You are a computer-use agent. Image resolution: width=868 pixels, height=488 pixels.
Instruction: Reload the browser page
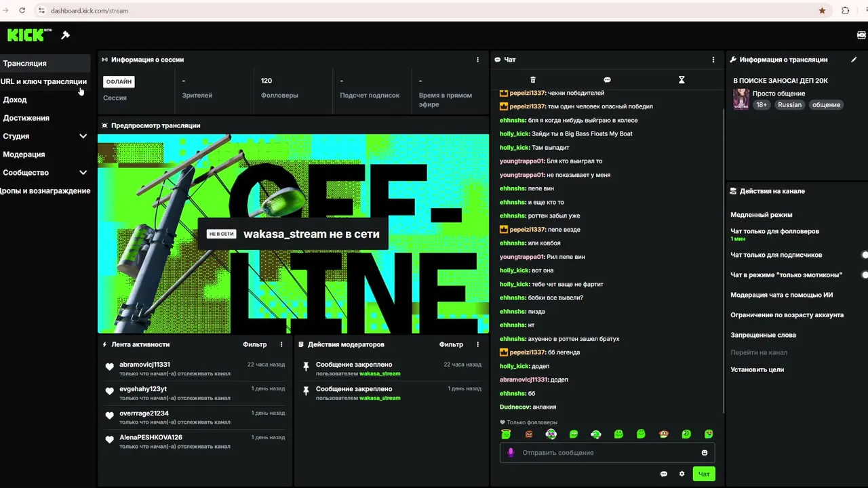tap(22, 11)
